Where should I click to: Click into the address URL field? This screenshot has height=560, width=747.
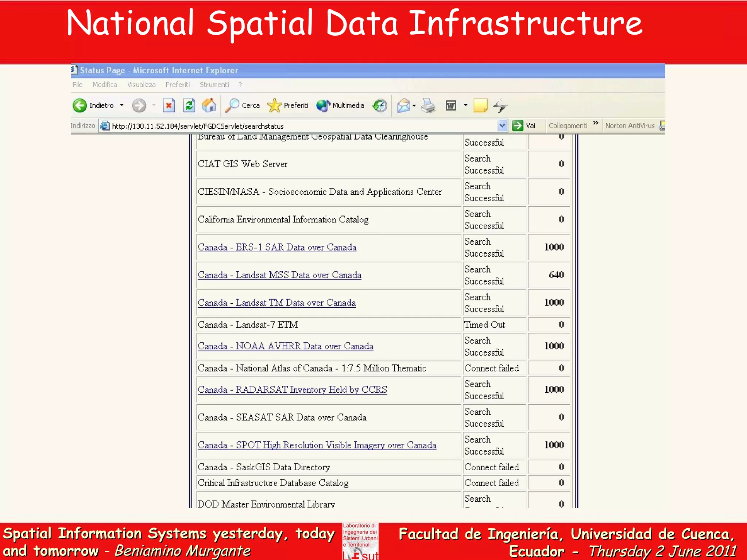303,126
